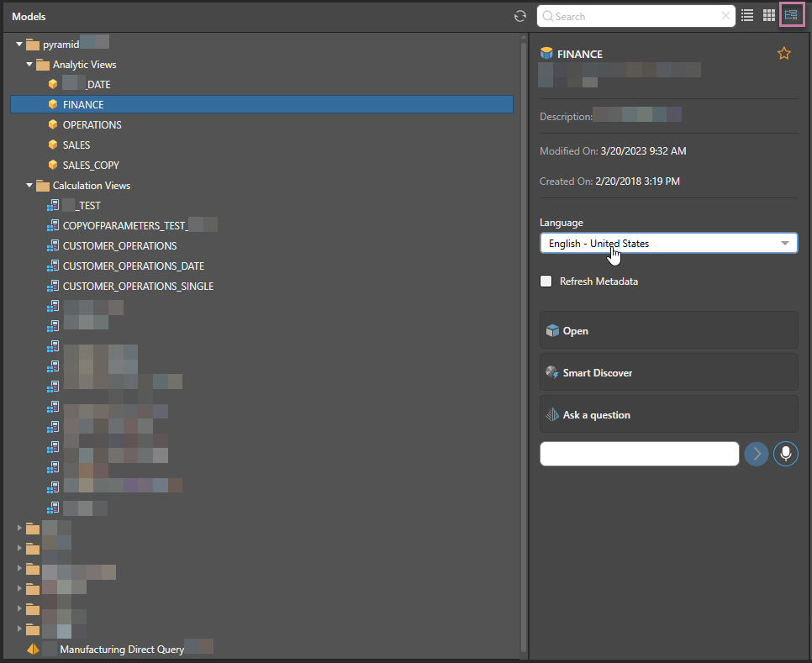
Task: Click the refresh models icon
Action: [x=520, y=16]
